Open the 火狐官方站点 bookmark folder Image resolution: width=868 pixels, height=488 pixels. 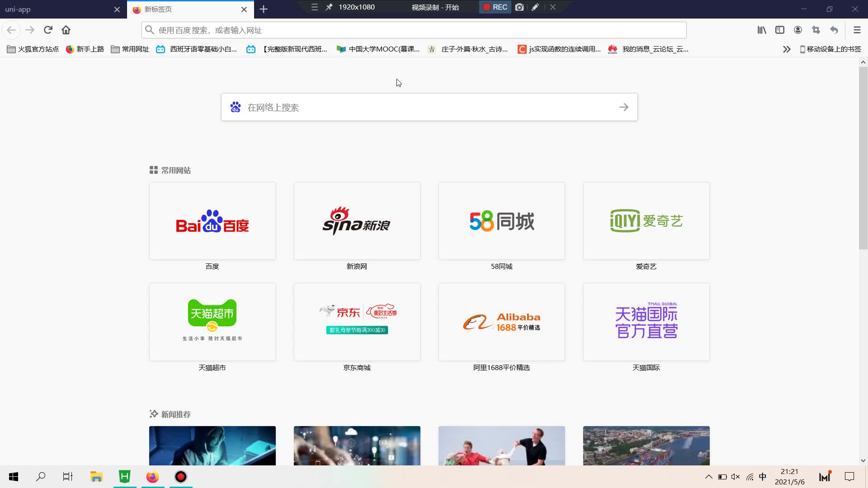[33, 49]
